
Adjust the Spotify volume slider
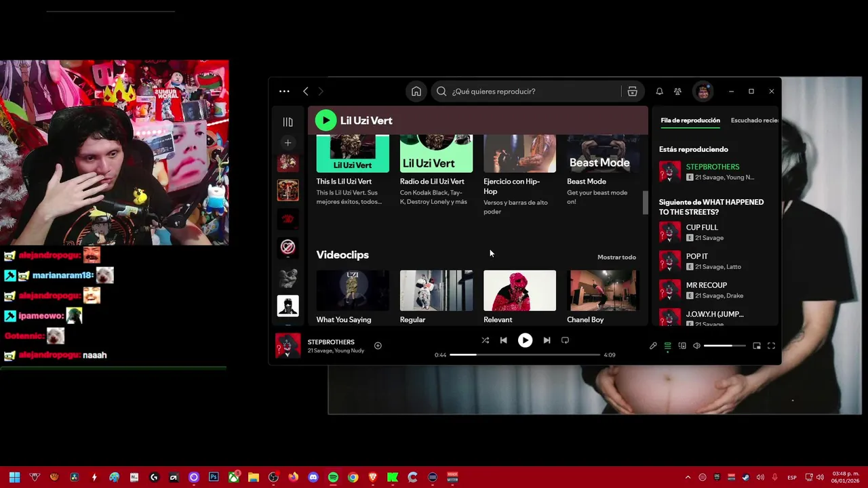[x=725, y=346]
